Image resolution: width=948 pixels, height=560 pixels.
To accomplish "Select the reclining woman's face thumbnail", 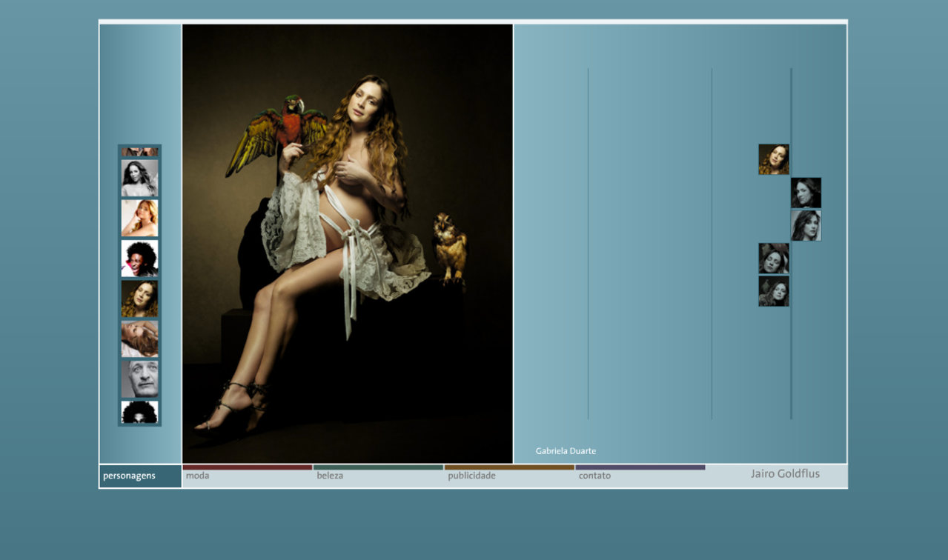I will tap(139, 339).
